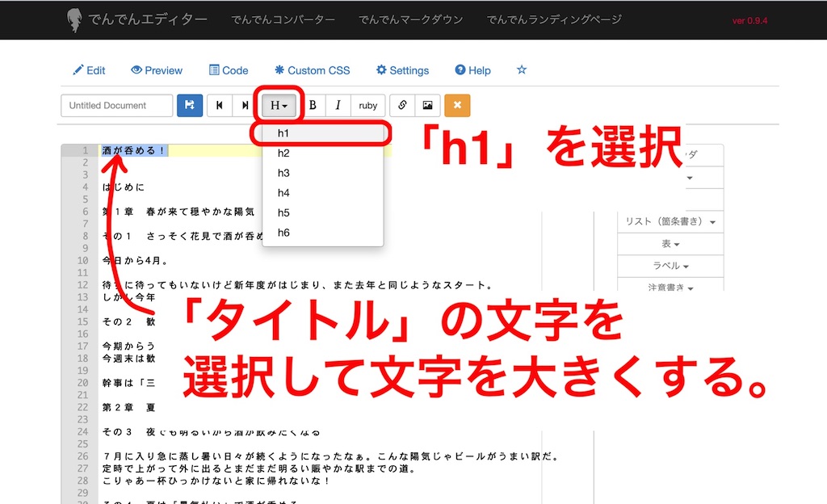
Task: Insert a hyperlink using the link icon
Action: pos(402,106)
